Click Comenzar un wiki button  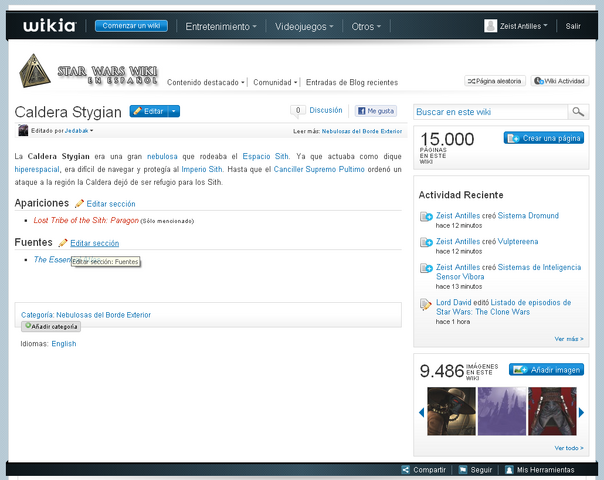tap(131, 26)
